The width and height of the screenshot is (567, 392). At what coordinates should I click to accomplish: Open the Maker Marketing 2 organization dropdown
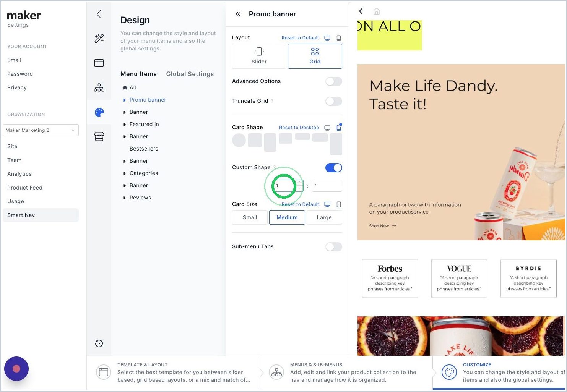point(41,130)
